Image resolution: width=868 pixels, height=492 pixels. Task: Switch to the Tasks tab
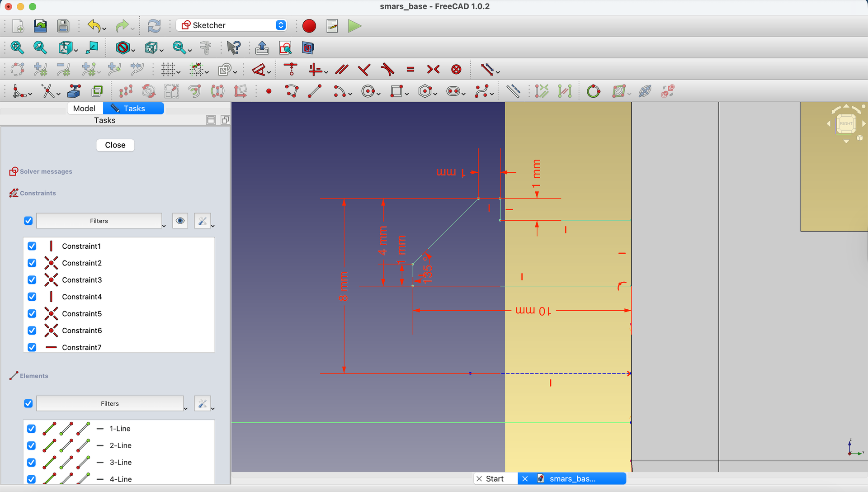(x=133, y=108)
